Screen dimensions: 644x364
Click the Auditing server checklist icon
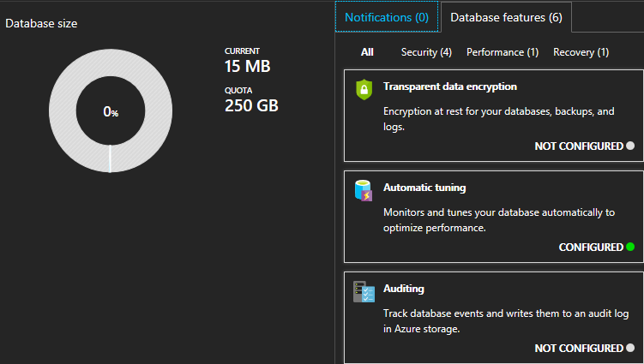coord(364,291)
